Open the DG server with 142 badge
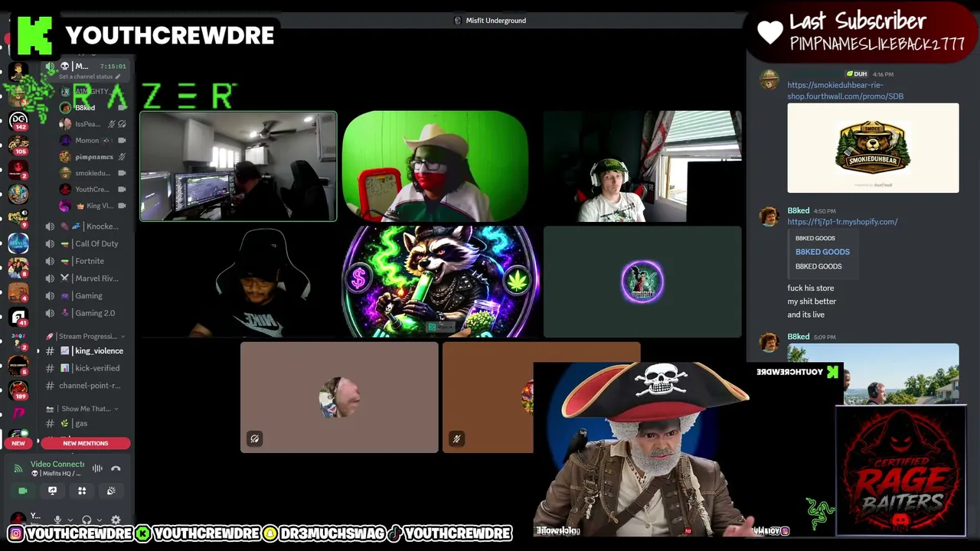 (18, 119)
